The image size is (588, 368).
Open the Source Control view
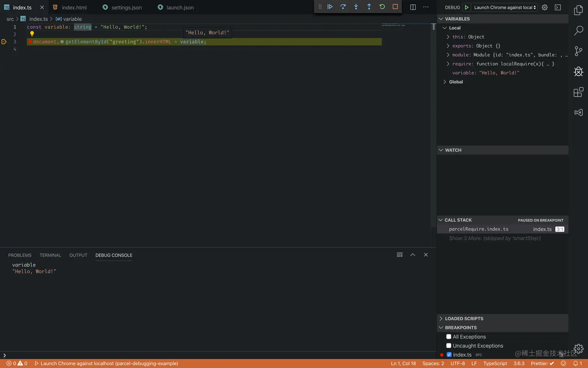579,51
